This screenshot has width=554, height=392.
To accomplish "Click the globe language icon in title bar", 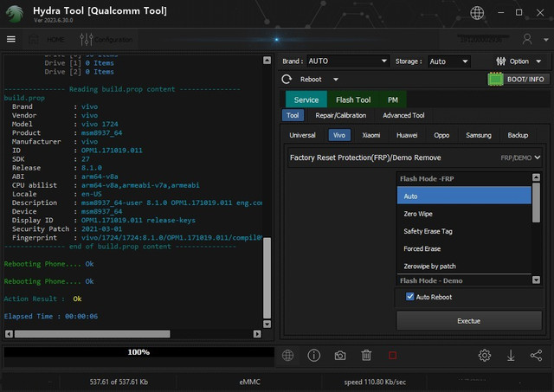I will pos(477,13).
